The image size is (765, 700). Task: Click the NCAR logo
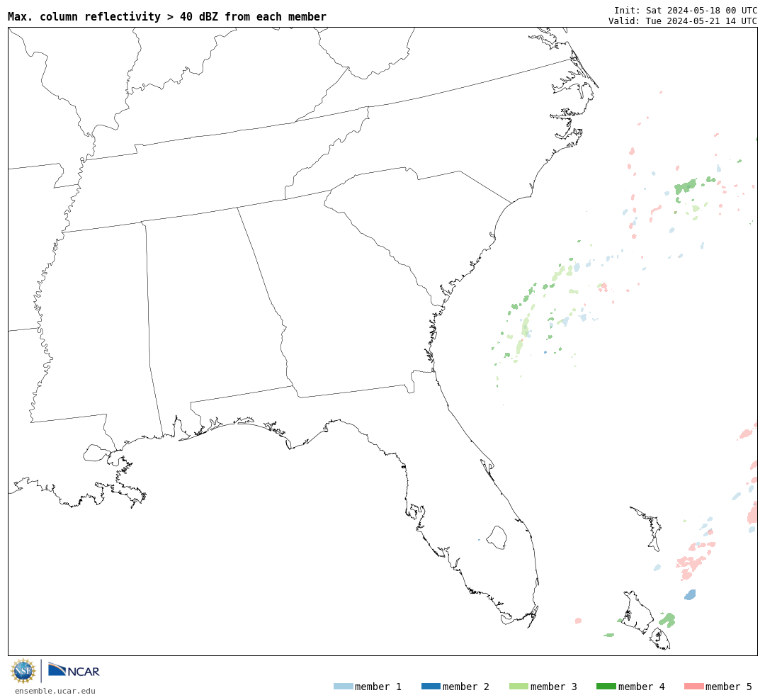click(74, 670)
